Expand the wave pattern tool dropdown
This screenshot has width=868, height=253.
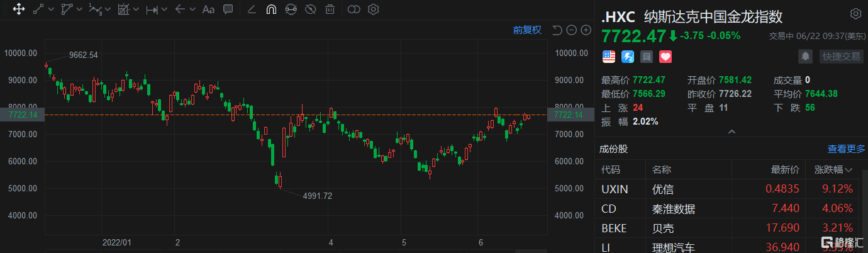click(108, 9)
